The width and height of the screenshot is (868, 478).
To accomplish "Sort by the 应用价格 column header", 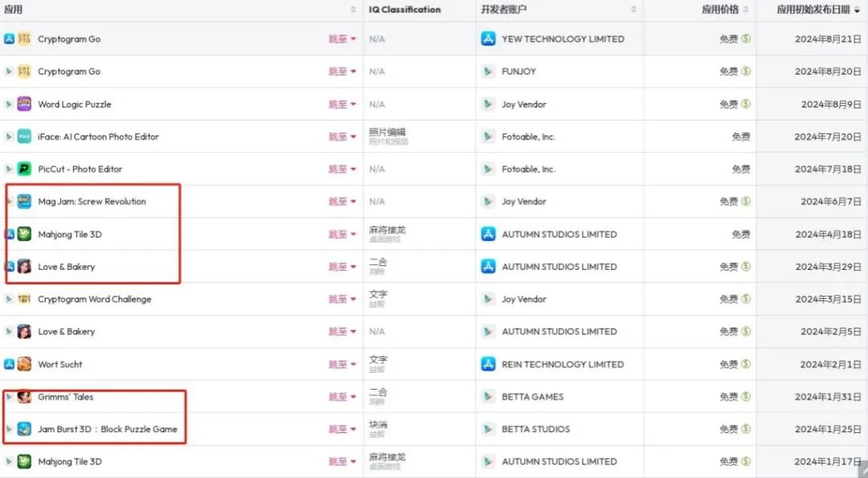I will point(720,10).
